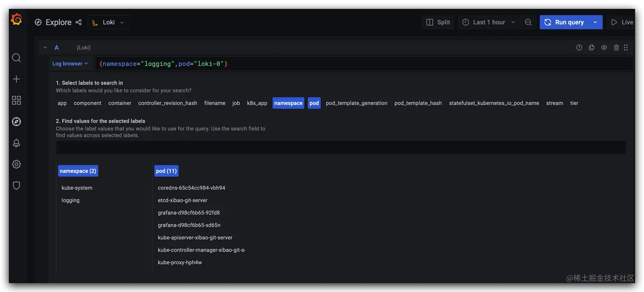
Task: Open the Configuration gear icon
Action: pos(16,164)
